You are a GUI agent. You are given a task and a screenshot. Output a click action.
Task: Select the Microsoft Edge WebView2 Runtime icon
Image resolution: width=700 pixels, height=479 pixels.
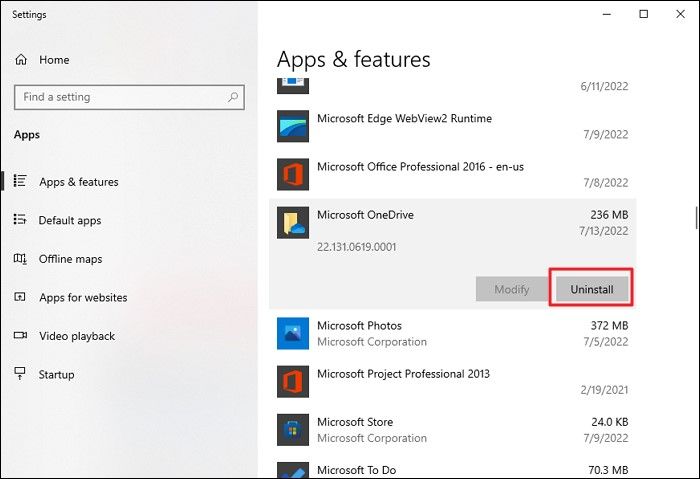pyautogui.click(x=293, y=126)
